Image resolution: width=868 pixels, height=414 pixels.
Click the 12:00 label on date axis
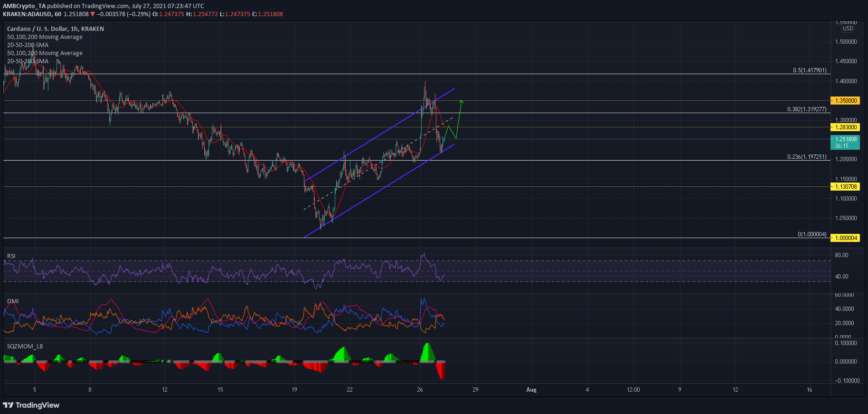click(633, 390)
